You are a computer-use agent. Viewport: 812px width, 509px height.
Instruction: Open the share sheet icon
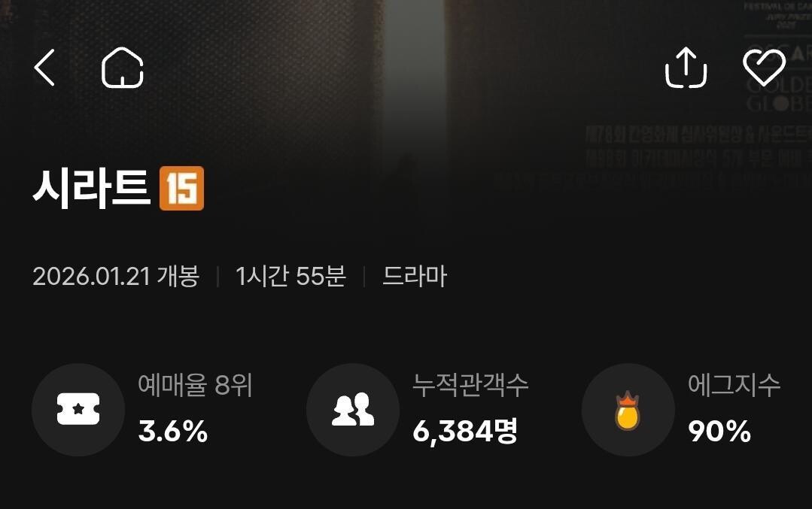pos(686,67)
